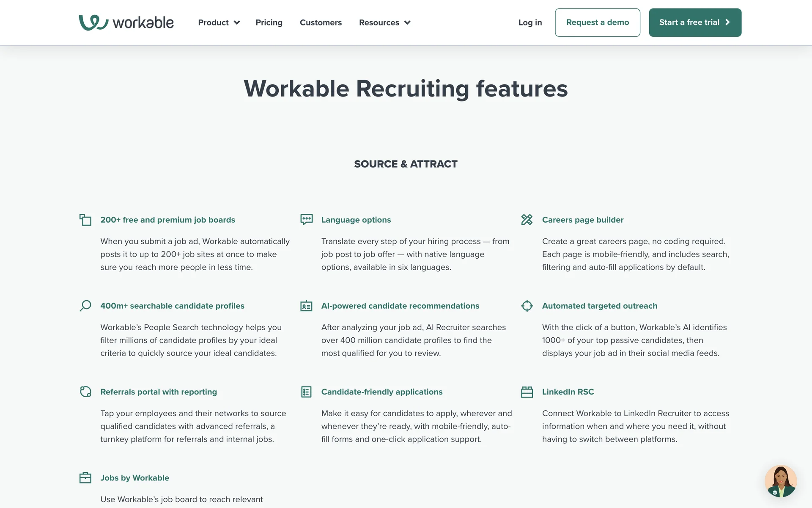
Task: Go to the Customers page
Action: 321,22
